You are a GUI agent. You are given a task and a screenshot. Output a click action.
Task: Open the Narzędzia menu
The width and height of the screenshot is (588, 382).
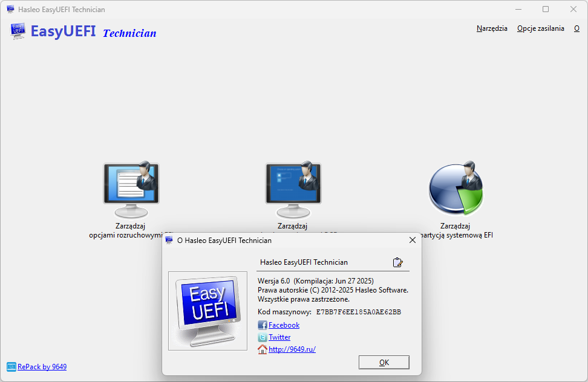[x=492, y=28]
